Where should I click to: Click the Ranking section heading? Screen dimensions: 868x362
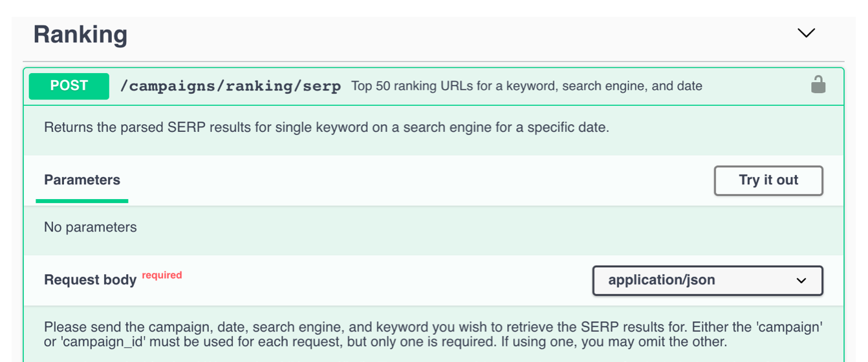point(80,34)
